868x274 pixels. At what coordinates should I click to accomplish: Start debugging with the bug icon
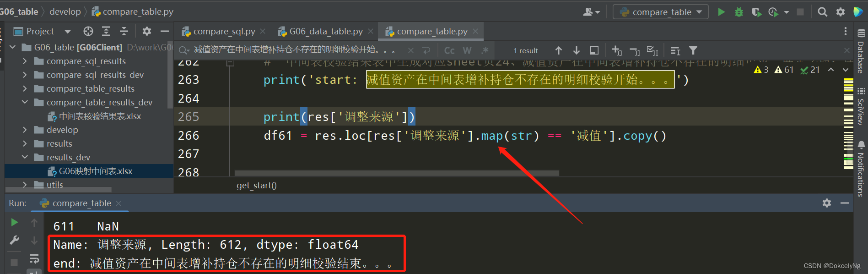[x=739, y=12]
